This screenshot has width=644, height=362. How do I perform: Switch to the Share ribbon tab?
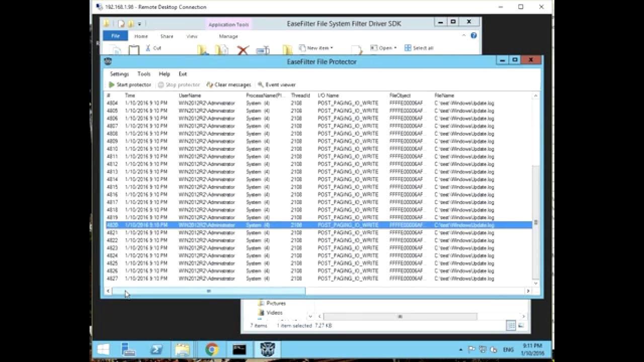click(167, 36)
